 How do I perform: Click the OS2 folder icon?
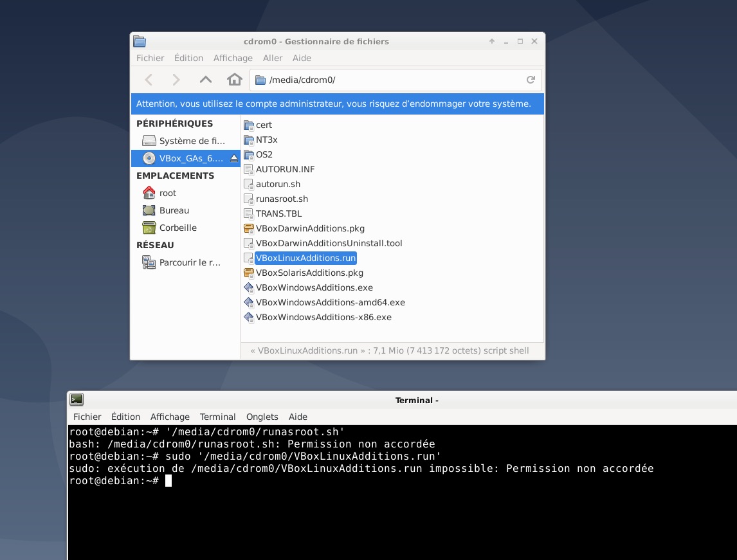(249, 154)
